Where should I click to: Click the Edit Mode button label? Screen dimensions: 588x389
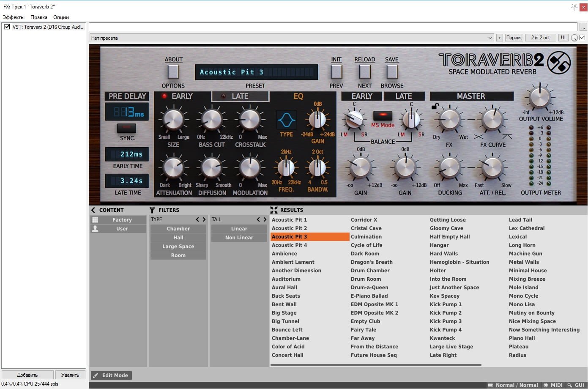115,375
